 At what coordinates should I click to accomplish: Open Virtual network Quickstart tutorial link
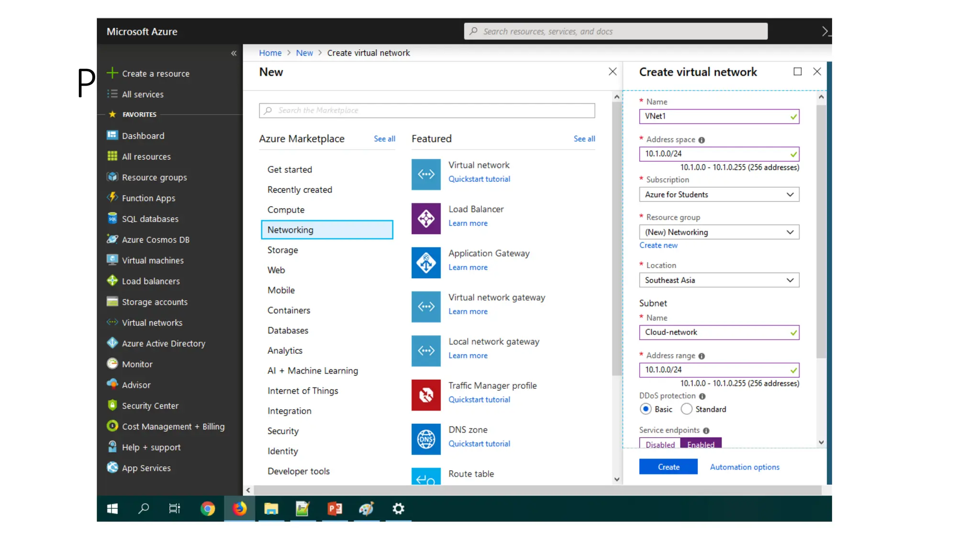pos(479,178)
